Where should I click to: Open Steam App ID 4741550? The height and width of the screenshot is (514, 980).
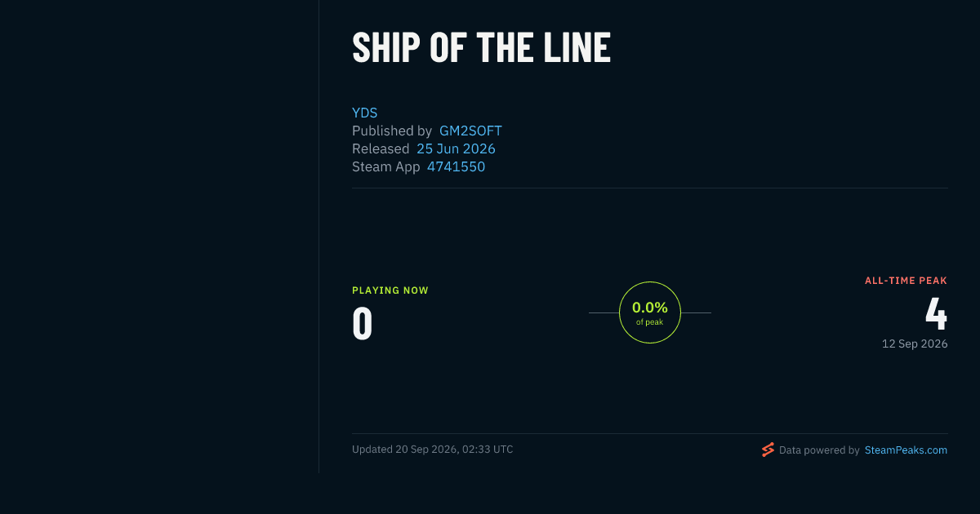pyautogui.click(x=456, y=166)
